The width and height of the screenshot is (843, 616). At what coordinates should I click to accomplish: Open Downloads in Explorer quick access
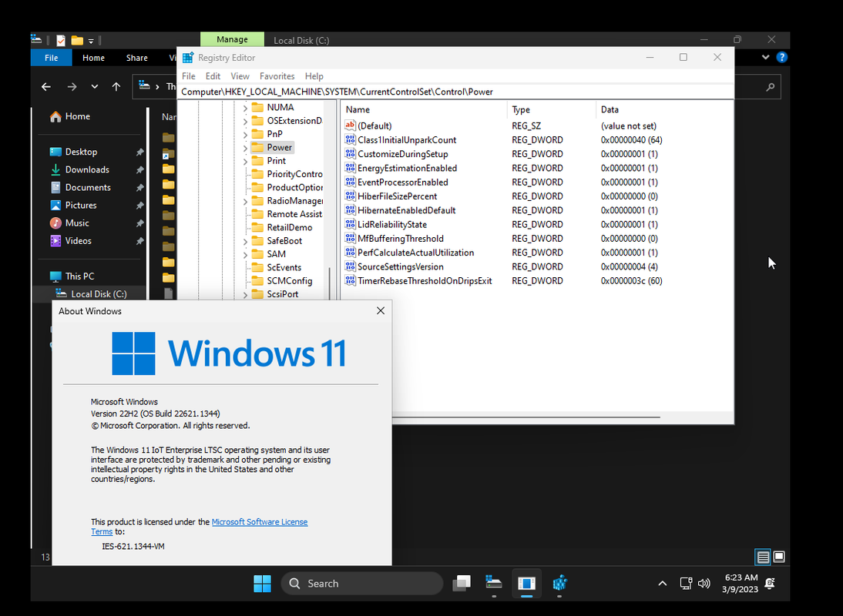(79, 169)
